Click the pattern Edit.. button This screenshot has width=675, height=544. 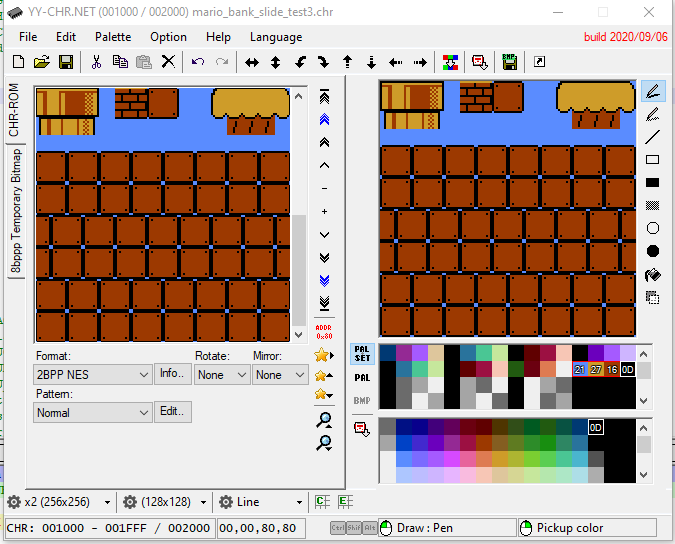[x=173, y=412]
